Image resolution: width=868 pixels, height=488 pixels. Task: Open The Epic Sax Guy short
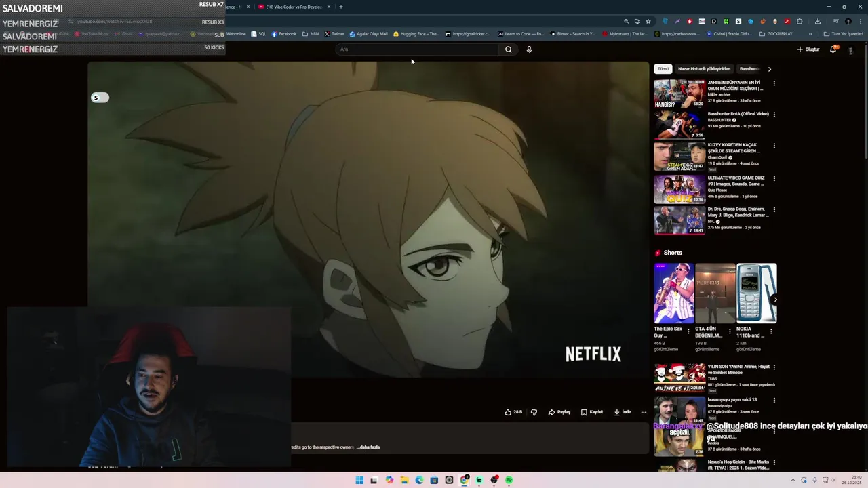[x=673, y=293]
